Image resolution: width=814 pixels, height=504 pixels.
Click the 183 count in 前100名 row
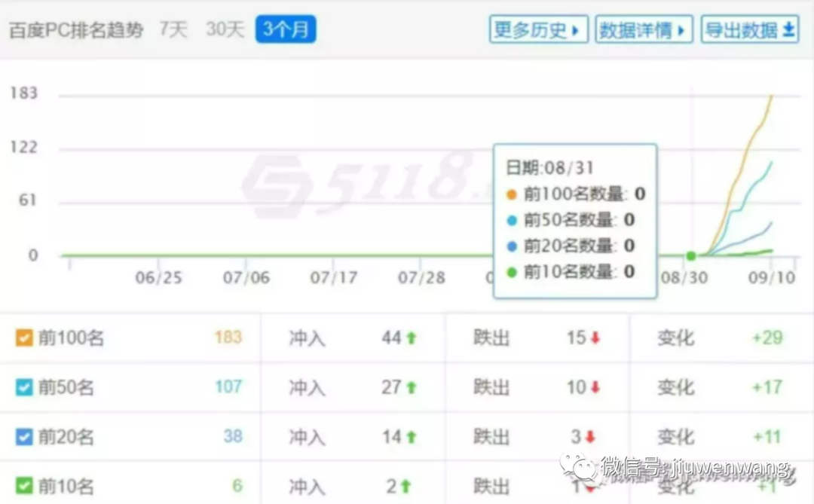(x=228, y=338)
